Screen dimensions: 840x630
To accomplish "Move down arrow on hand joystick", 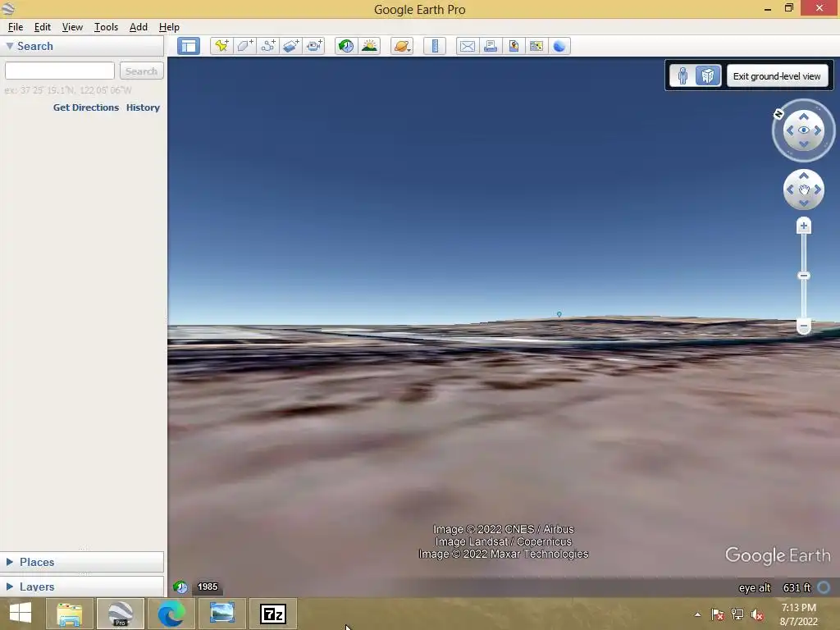I will click(x=804, y=203).
